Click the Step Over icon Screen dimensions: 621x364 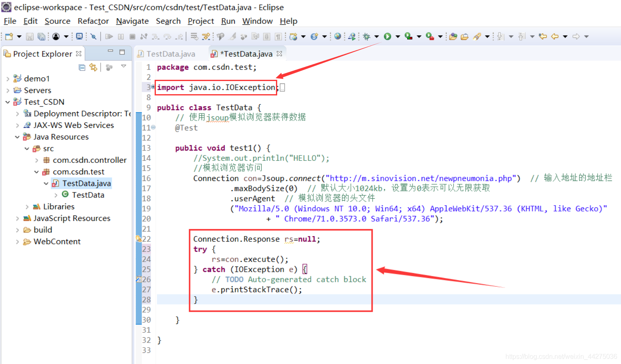(x=167, y=37)
